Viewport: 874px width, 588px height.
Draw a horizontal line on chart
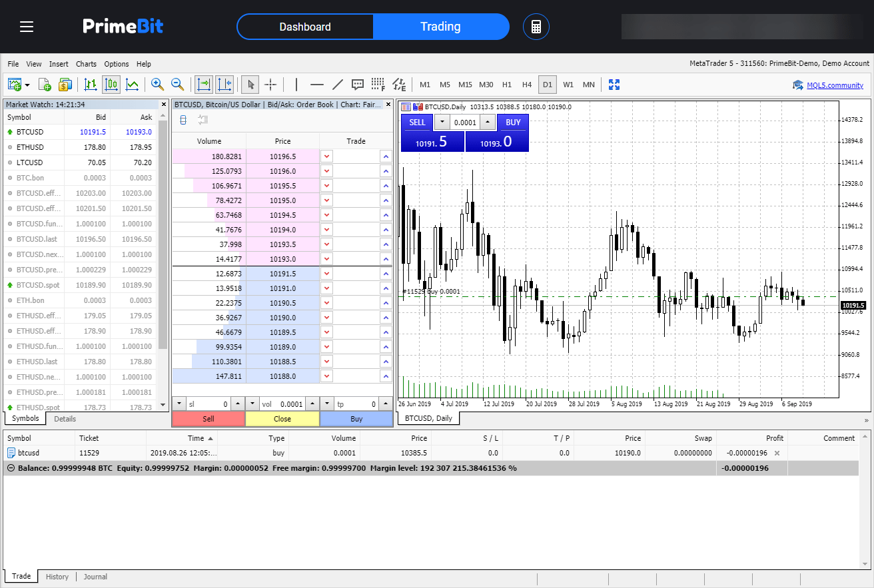click(317, 85)
